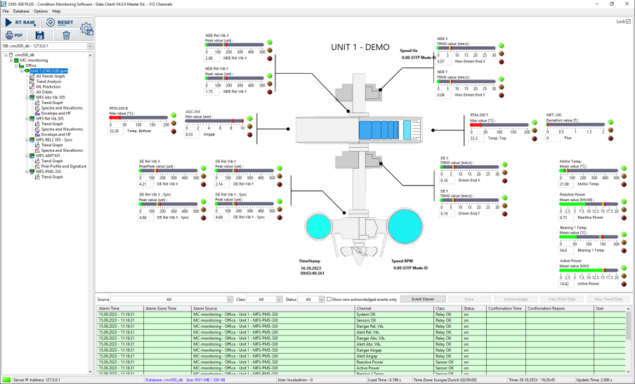This screenshot has height=384, width=635.
Task: Click the Active Power gauge bar
Action: 589,270
